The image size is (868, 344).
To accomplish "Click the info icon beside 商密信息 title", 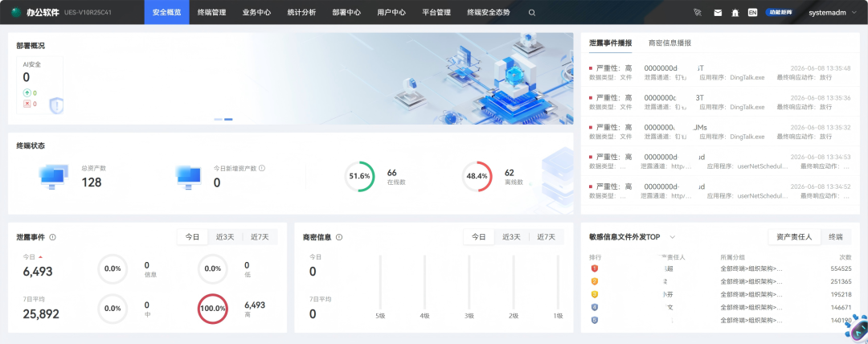I will coord(339,237).
